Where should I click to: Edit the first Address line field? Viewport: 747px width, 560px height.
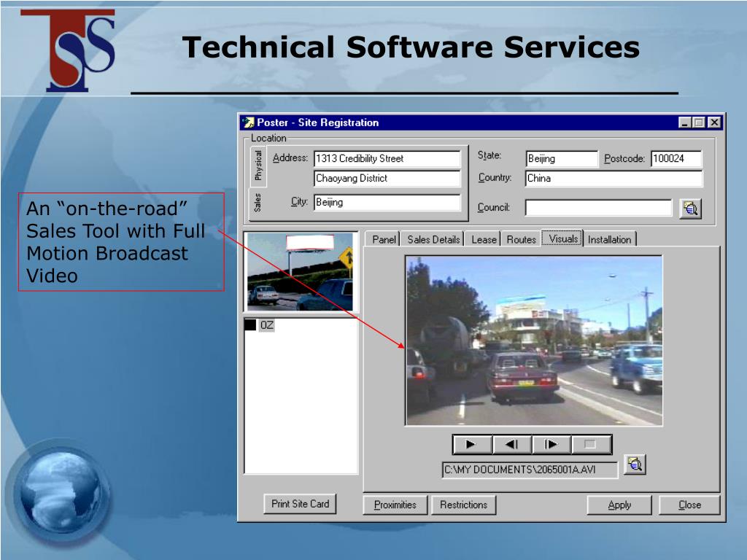click(387, 158)
